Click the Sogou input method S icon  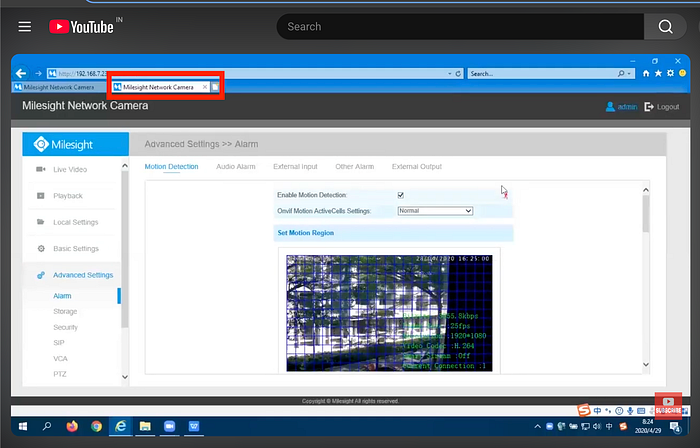[583, 410]
